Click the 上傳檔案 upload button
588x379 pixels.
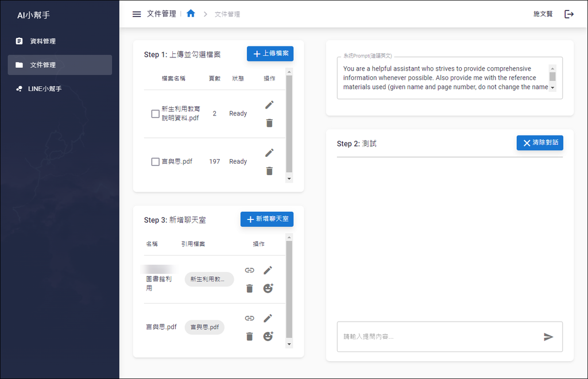pos(270,53)
